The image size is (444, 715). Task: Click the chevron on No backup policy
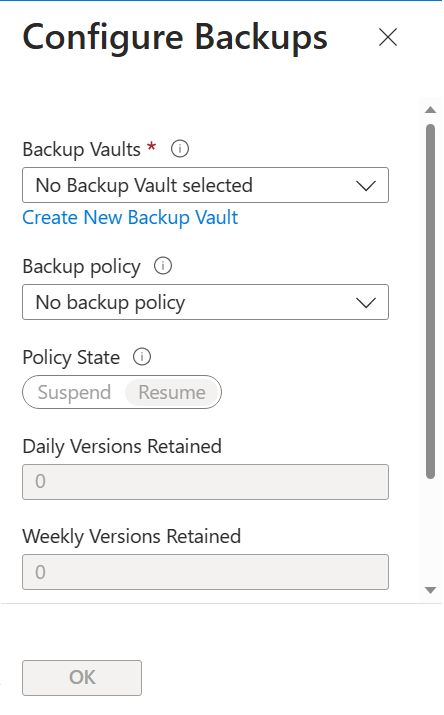pyautogui.click(x=366, y=303)
